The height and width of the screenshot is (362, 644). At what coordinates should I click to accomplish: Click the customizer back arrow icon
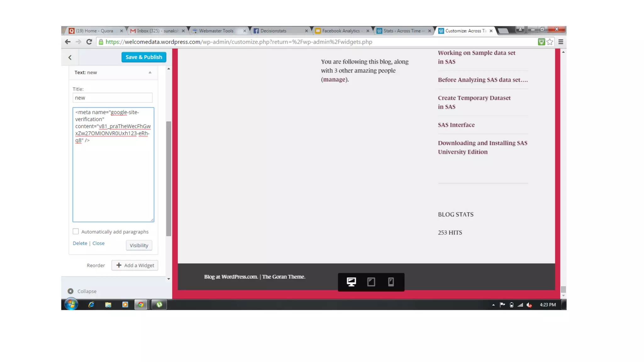tap(70, 57)
